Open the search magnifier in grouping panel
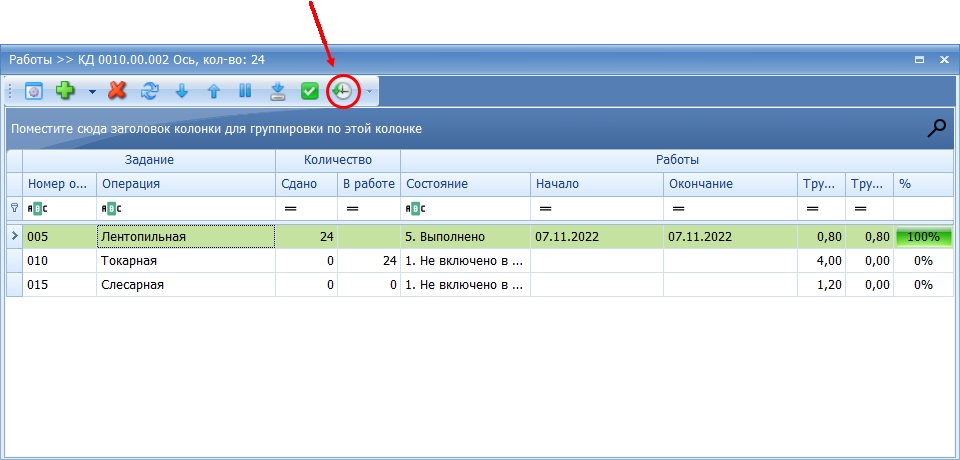 pos(936,129)
